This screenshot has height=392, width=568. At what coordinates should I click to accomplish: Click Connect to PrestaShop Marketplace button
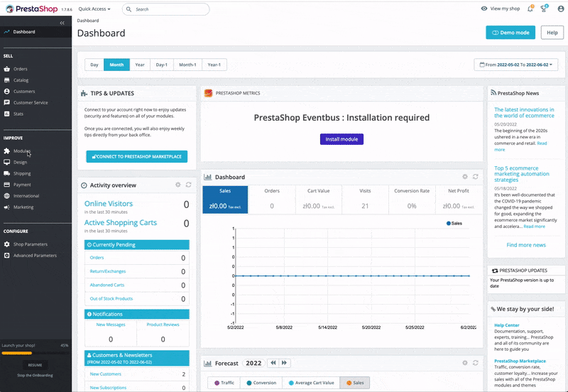137,156
